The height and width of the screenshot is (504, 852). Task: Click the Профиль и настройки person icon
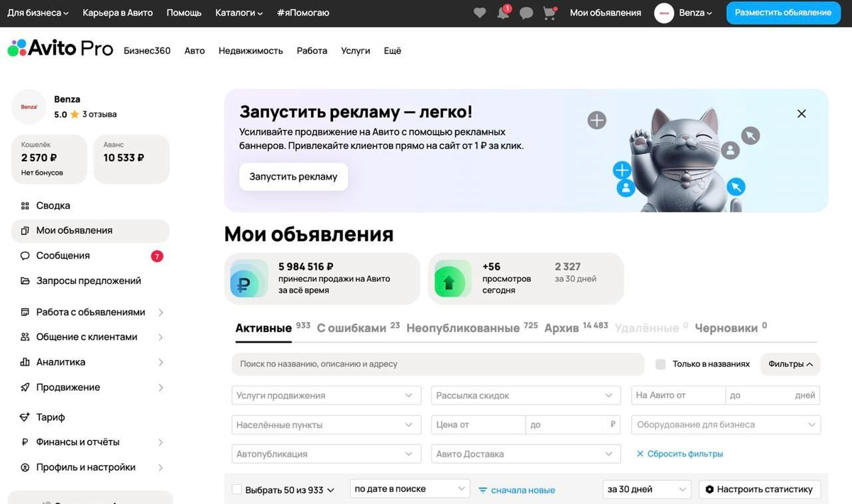point(25,468)
